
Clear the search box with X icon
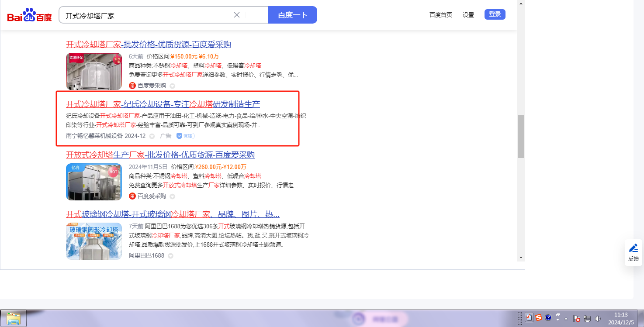[x=237, y=15]
